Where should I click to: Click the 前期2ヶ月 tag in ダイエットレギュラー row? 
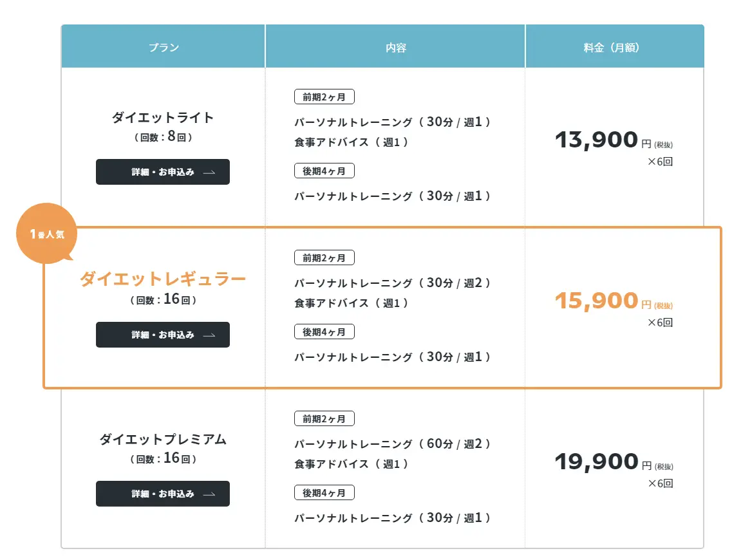324,257
